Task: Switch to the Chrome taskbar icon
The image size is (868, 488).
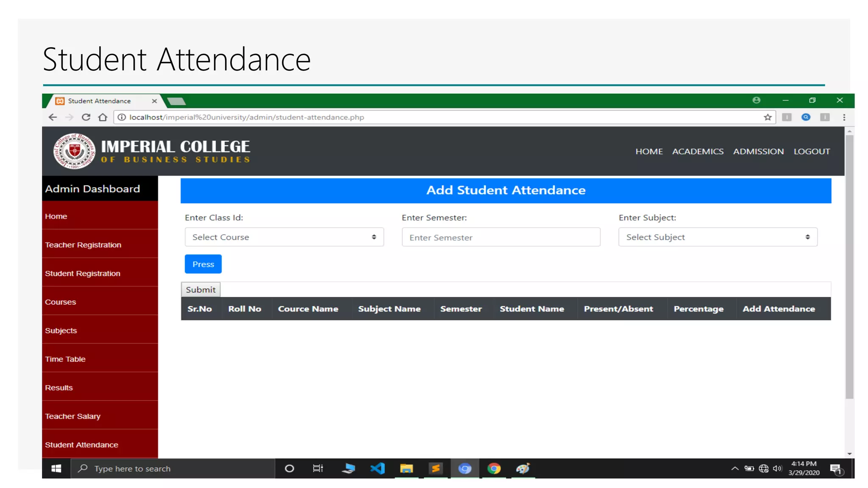Action: (x=494, y=469)
